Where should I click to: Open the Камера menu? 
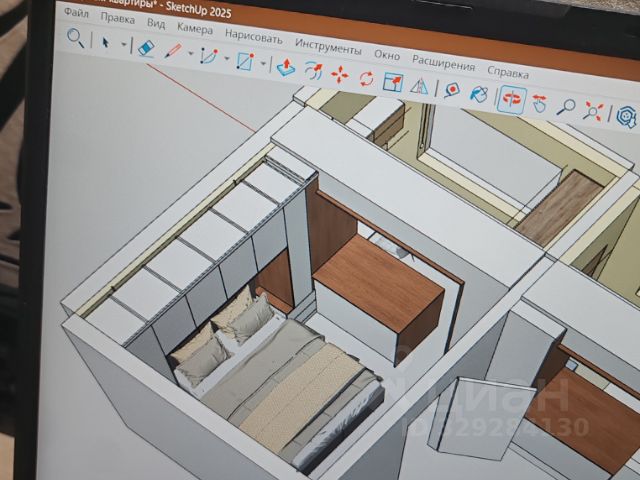195,29
